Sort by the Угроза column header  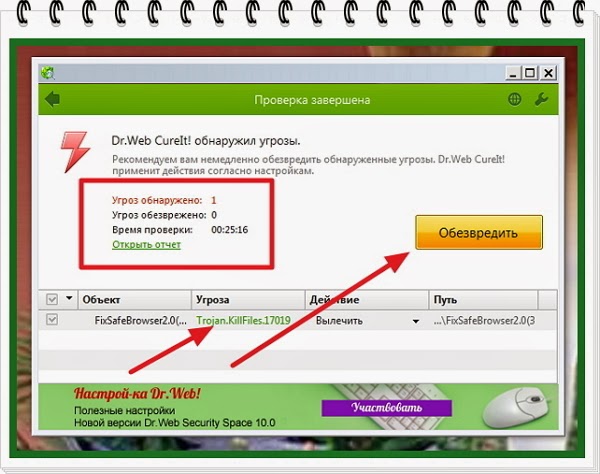248,300
